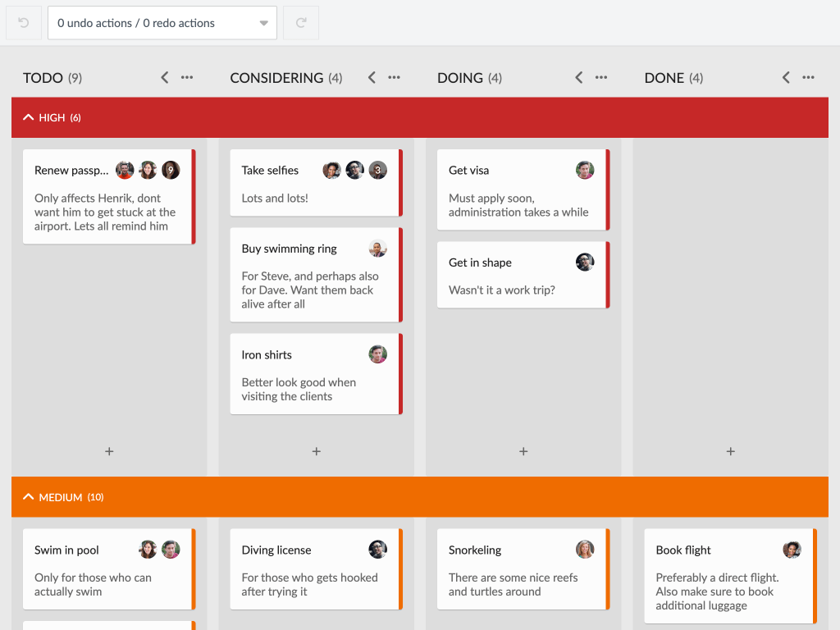Collapse the DONE column with its chevron
This screenshot has height=630, width=840.
pyautogui.click(x=786, y=78)
